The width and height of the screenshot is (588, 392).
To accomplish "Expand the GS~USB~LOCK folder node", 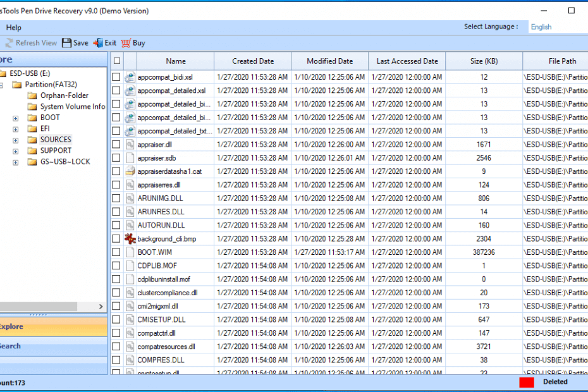I will [15, 162].
